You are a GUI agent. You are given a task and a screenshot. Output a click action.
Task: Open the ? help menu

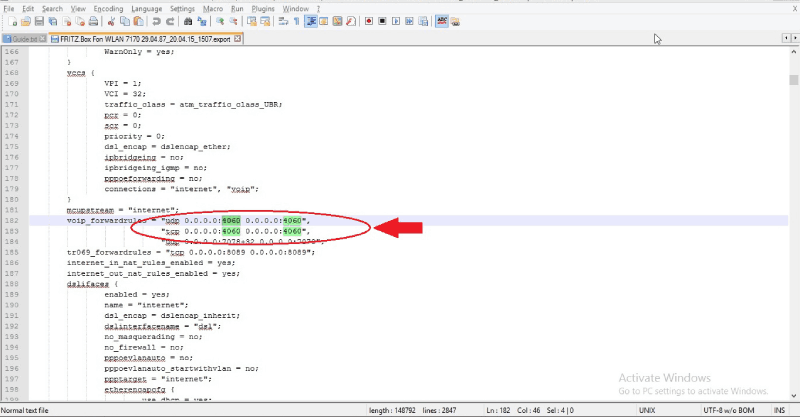click(318, 9)
